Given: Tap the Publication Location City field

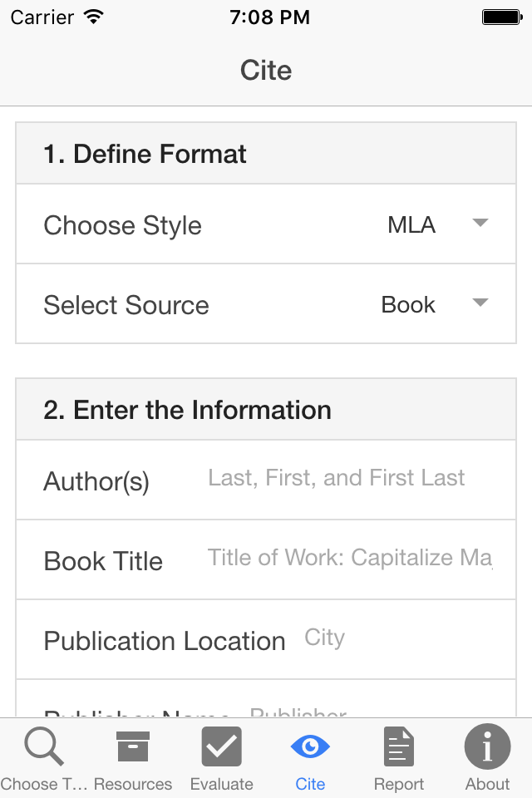Looking at the screenshot, I should tap(399, 638).
